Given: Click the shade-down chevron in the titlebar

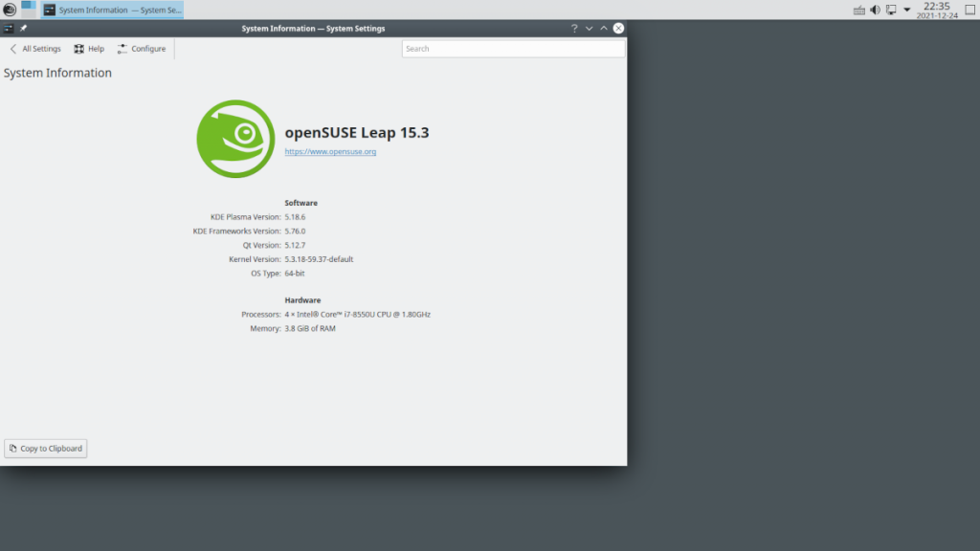Looking at the screenshot, I should pyautogui.click(x=590, y=29).
